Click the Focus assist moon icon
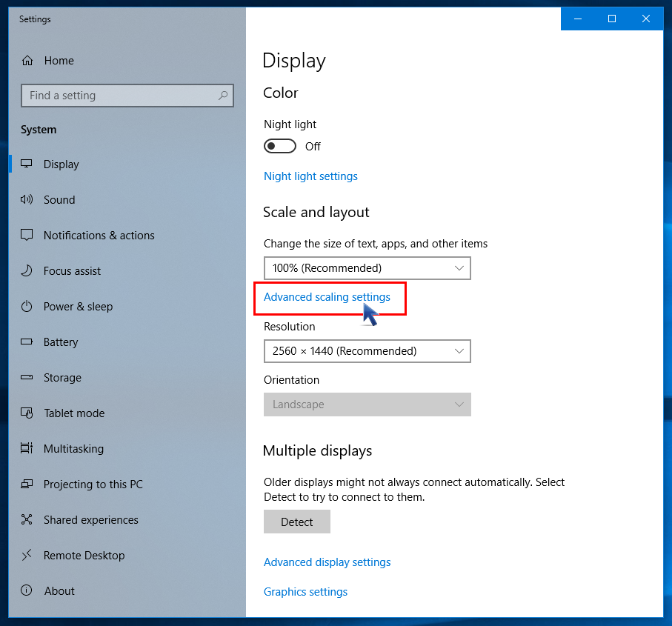This screenshot has width=672, height=626. pos(27,271)
